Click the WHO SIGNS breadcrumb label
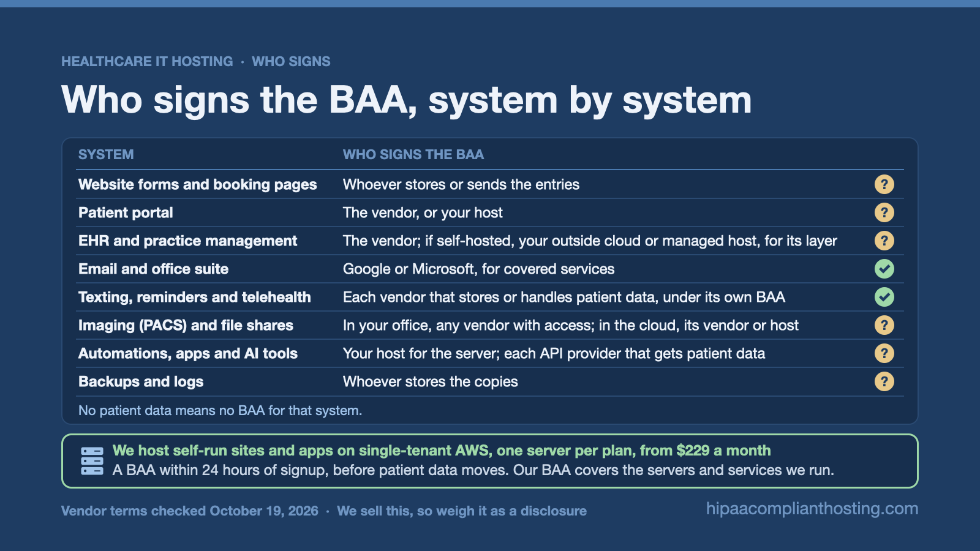This screenshot has width=980, height=551. (x=291, y=61)
